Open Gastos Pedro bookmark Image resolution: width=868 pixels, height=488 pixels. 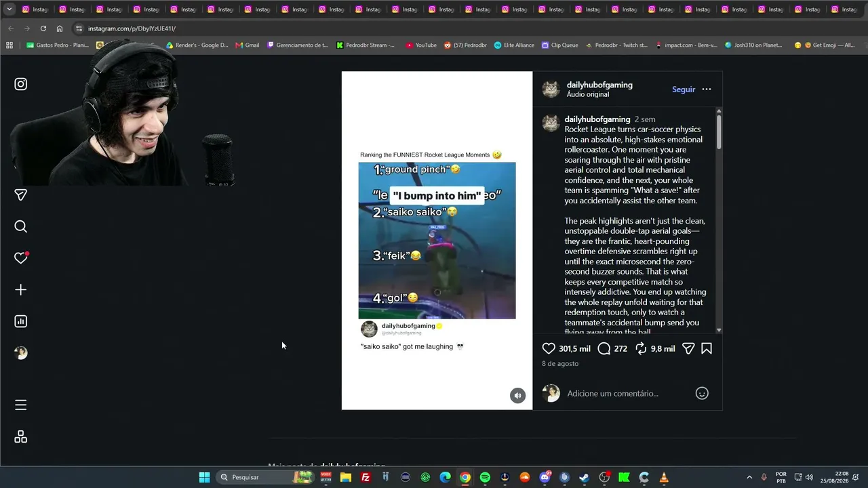[58, 45]
